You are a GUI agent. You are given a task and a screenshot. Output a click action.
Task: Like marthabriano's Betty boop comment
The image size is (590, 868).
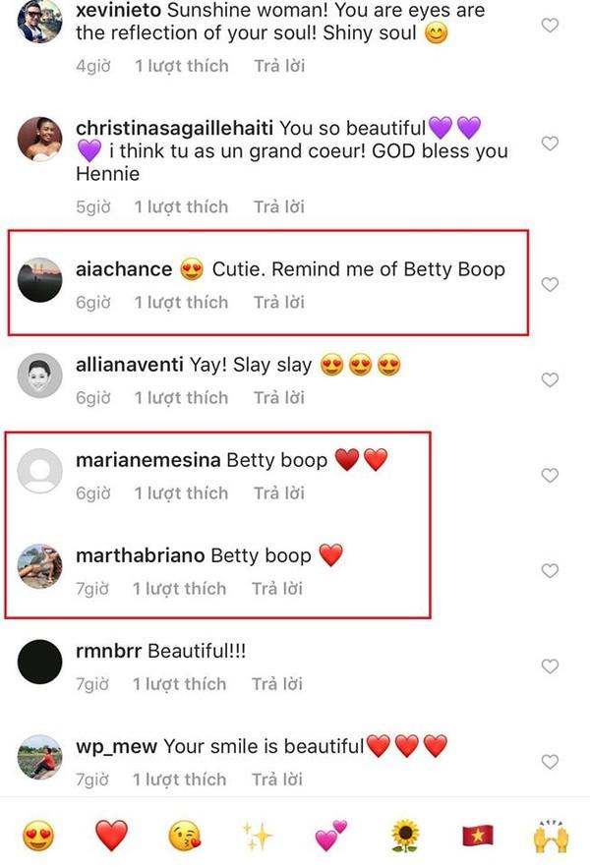[548, 570]
